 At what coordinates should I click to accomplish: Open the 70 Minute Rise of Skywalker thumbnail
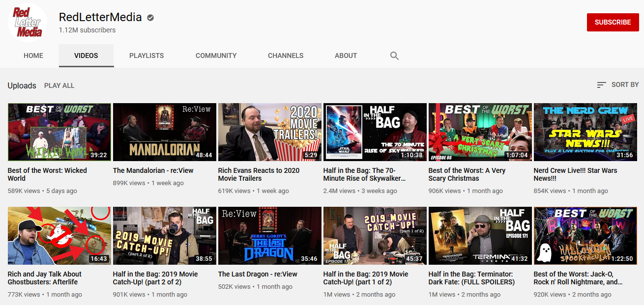tap(375, 132)
